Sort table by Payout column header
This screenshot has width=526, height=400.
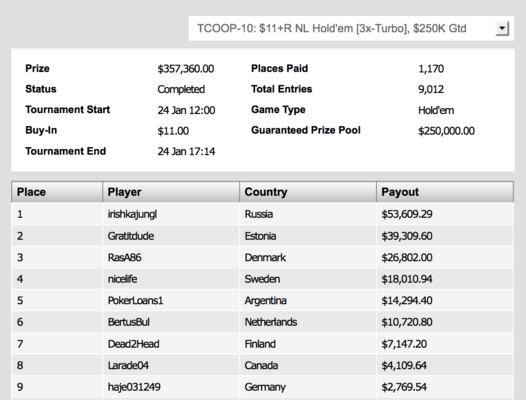(445, 192)
